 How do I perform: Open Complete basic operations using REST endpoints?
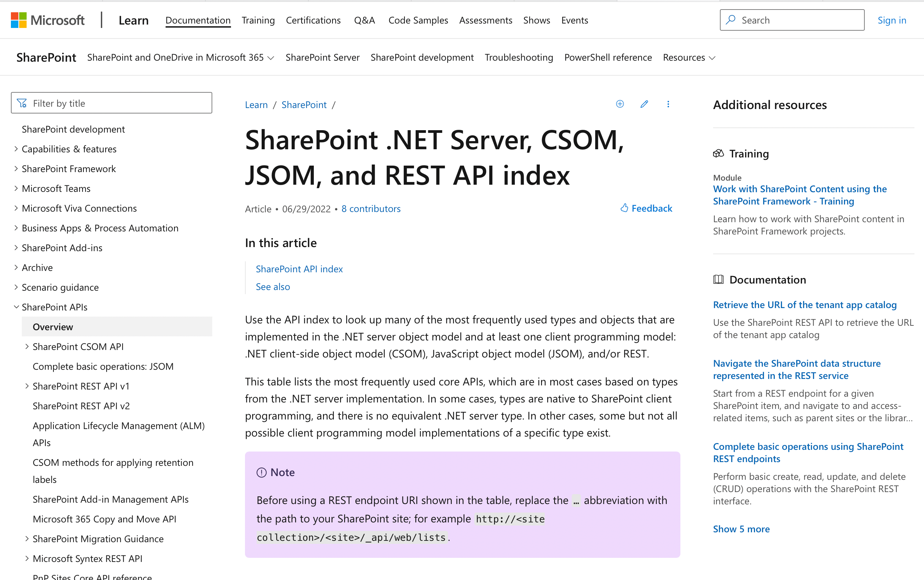tap(808, 452)
